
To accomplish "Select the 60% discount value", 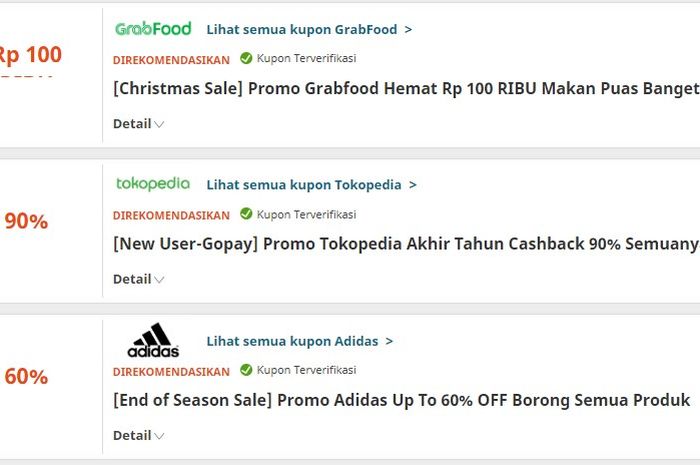I will pyautogui.click(x=26, y=377).
